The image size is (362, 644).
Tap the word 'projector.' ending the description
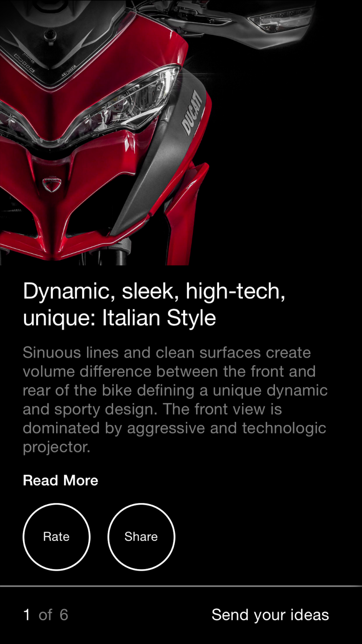click(57, 447)
